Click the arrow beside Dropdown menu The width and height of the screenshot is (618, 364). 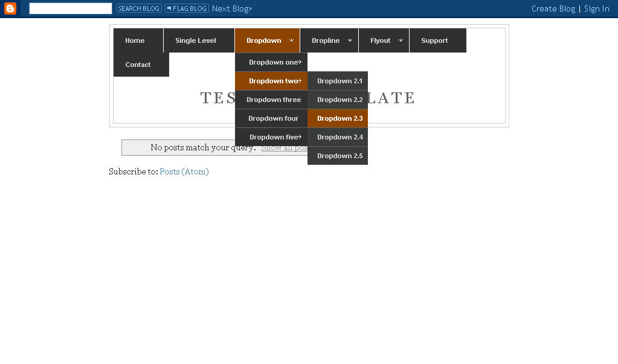[x=291, y=40]
